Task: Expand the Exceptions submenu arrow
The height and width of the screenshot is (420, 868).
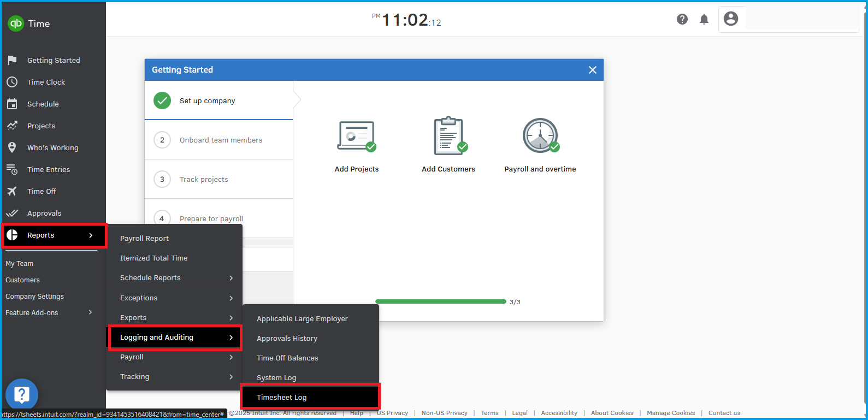Action: (x=231, y=298)
